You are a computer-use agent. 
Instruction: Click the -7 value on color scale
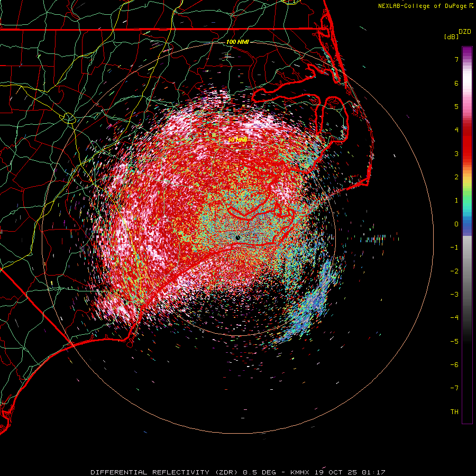(454, 388)
